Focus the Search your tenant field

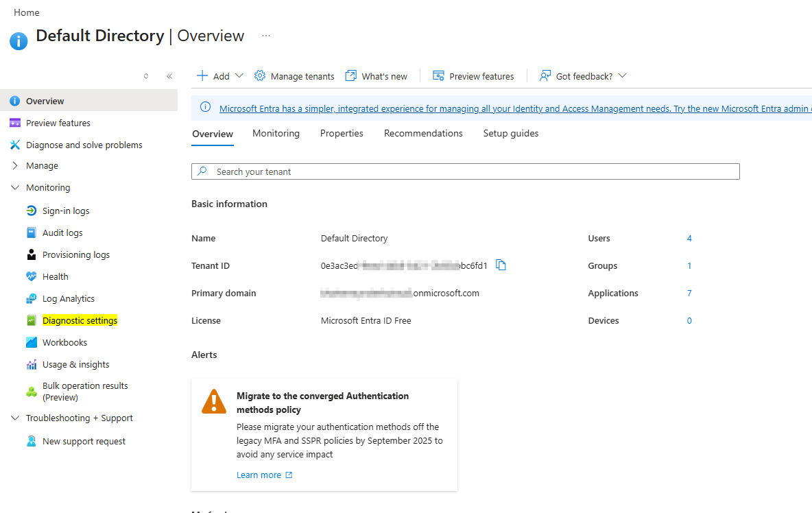[x=466, y=171]
